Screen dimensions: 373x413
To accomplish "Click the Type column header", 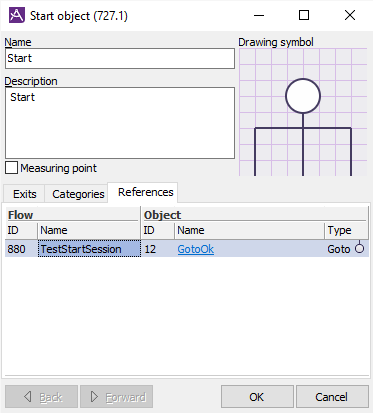I will pos(346,230).
